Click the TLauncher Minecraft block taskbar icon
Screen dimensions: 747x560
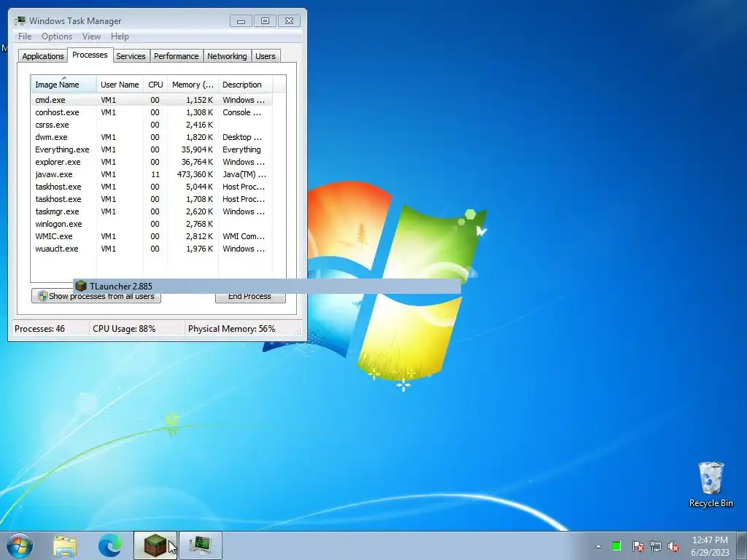(x=155, y=545)
